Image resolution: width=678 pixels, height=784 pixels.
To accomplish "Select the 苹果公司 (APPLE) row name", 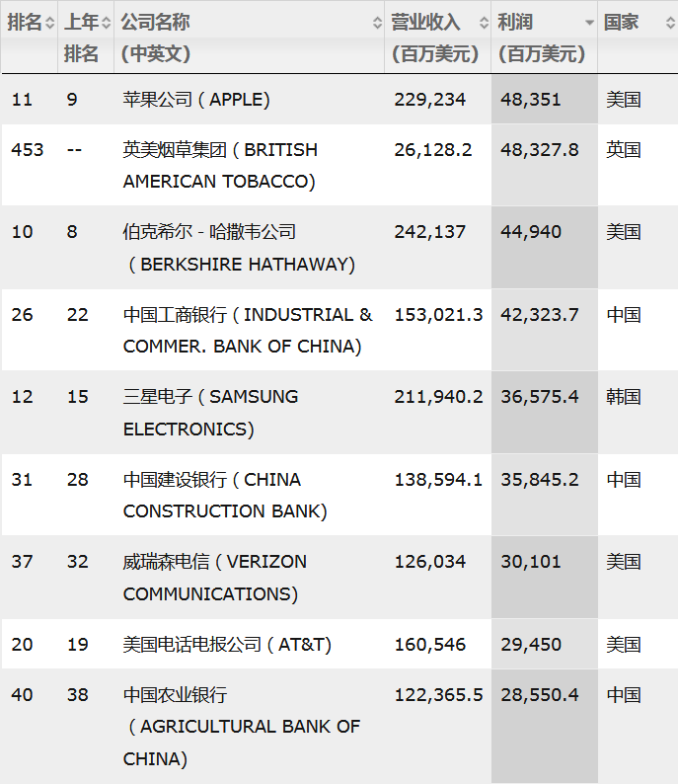I will click(196, 100).
